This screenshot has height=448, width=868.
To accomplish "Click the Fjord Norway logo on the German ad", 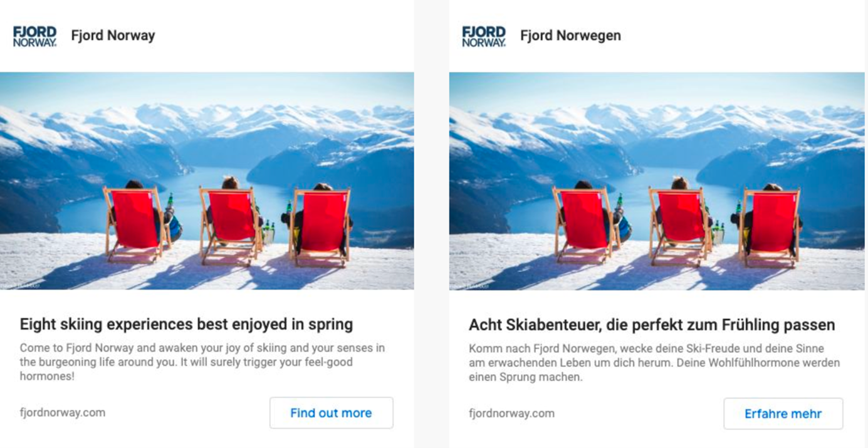I will pos(483,36).
